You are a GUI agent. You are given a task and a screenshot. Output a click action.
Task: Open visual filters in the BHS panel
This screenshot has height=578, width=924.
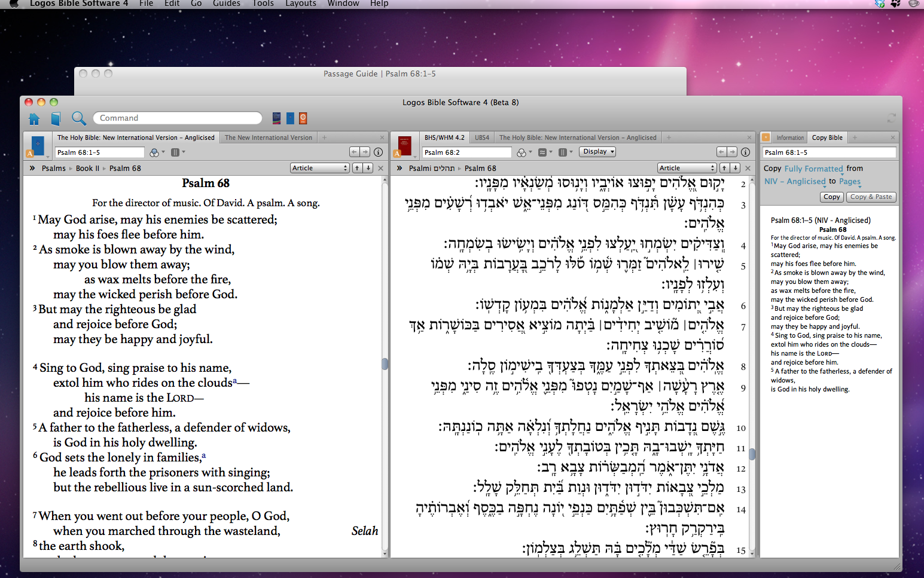523,152
